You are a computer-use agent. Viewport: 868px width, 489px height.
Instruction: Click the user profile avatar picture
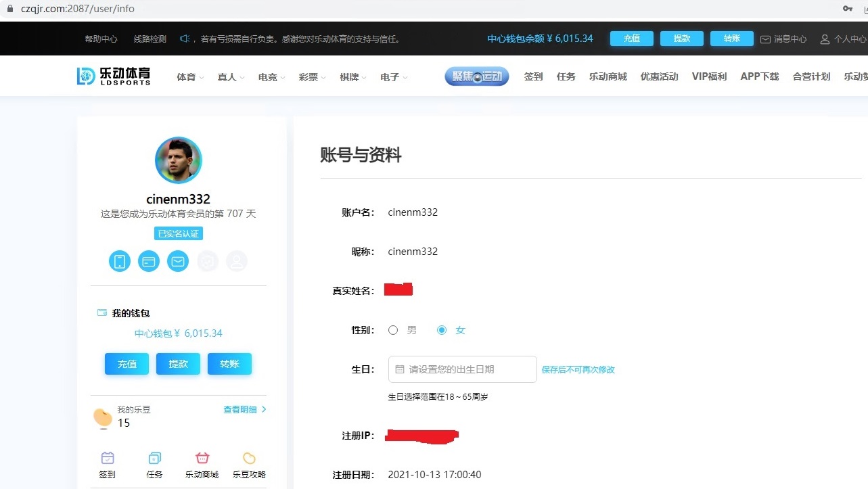[179, 160]
